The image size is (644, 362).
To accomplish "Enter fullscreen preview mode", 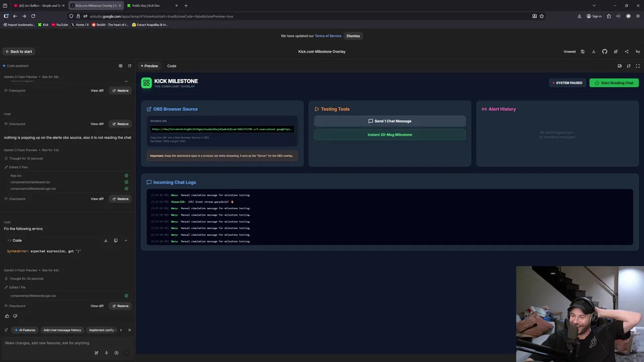I will coord(637,66).
